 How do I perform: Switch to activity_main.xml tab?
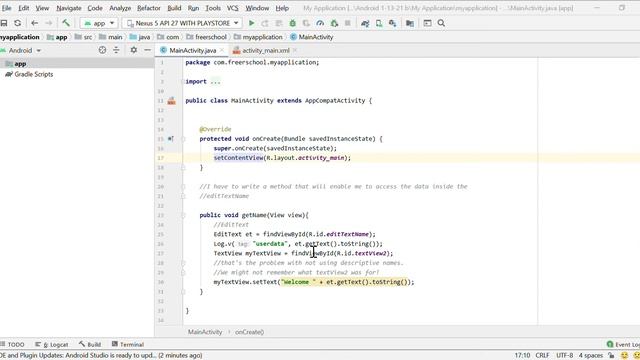265,50
